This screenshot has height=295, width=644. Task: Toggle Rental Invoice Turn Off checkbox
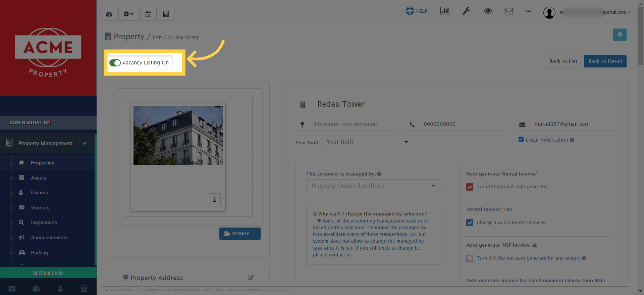pyautogui.click(x=470, y=187)
